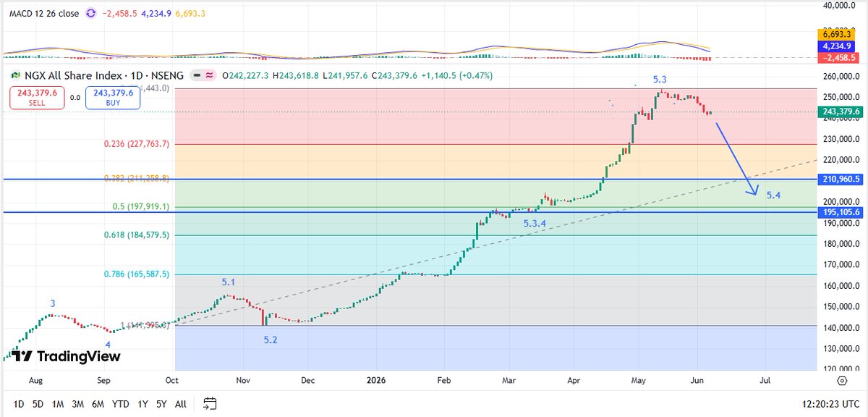This screenshot has width=868, height=417.
Task: Click the green 243,379.6 price scale tag
Action: tap(841, 111)
